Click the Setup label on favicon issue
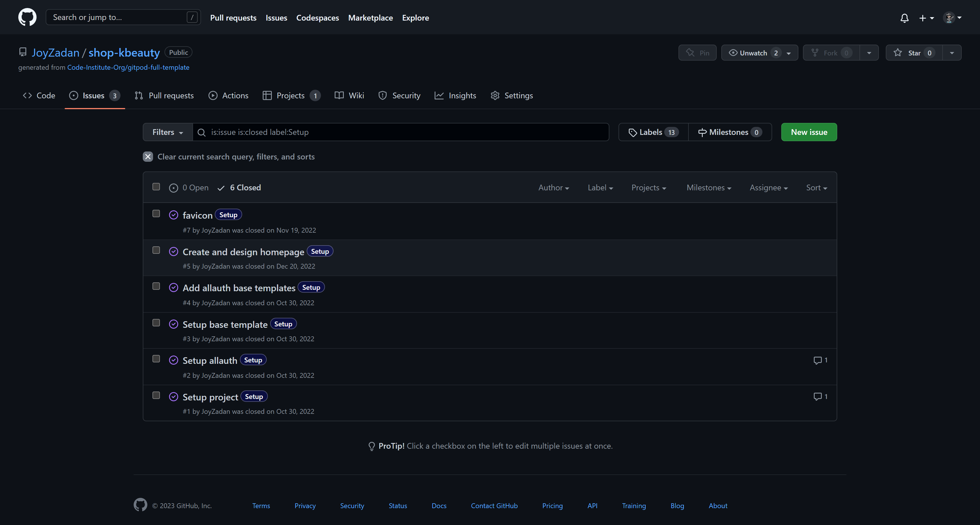This screenshot has height=525, width=980. coord(228,215)
